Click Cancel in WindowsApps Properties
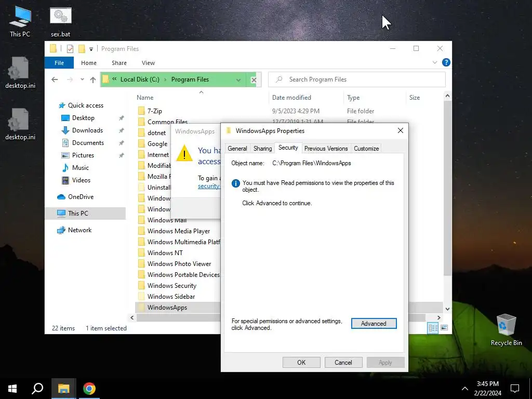532x399 pixels. pyautogui.click(x=343, y=362)
